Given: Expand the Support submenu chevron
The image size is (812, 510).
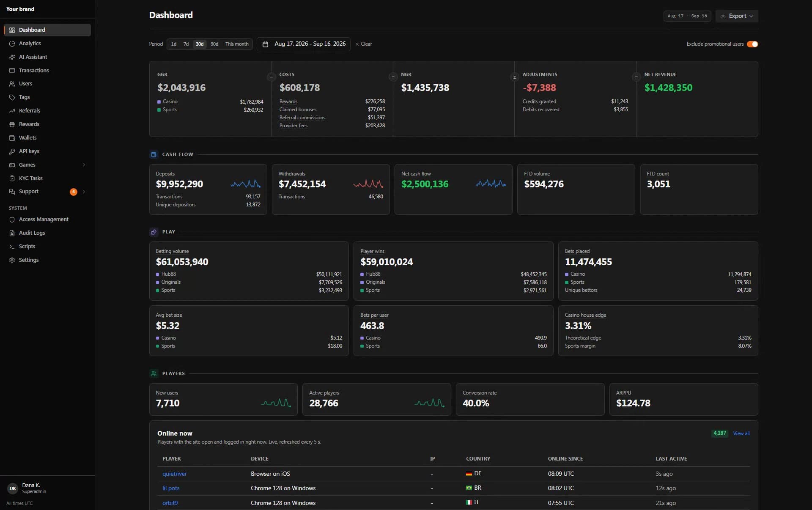Looking at the screenshot, I should (x=84, y=192).
